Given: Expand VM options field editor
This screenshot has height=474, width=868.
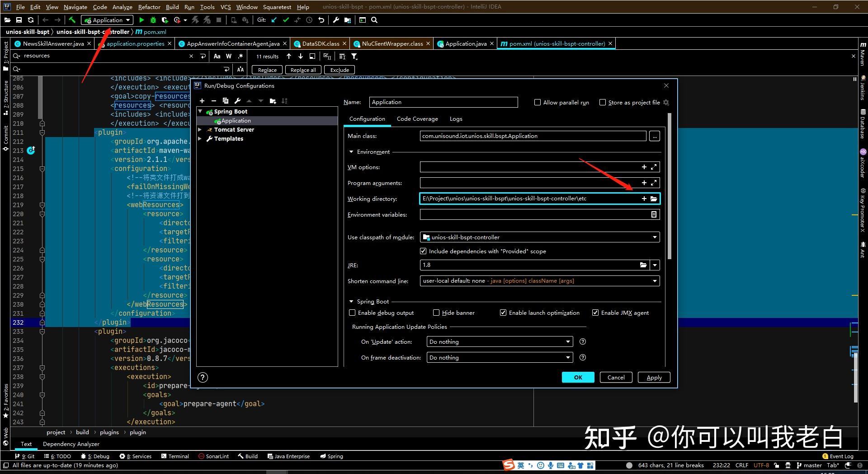Looking at the screenshot, I should [x=654, y=167].
